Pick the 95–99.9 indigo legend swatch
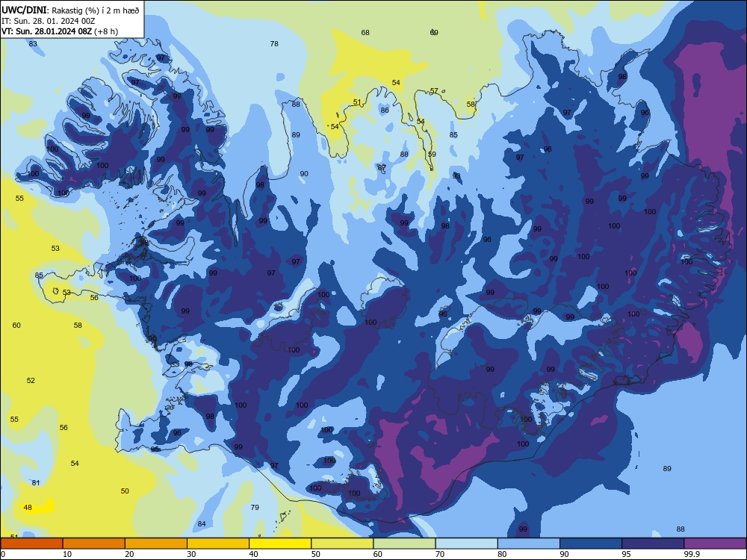The height and width of the screenshot is (560, 747). click(653, 544)
